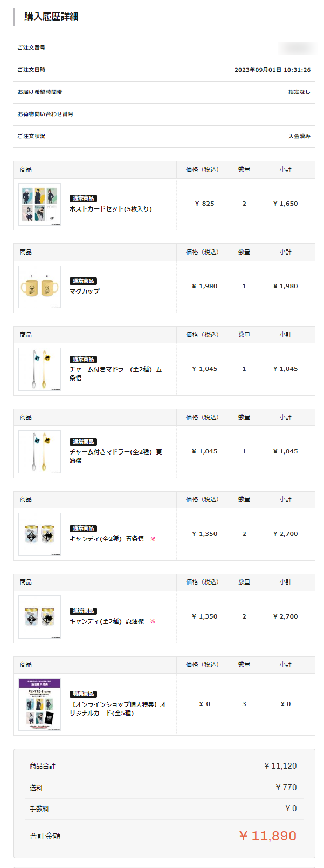
Task: Click the オンラインショップ購入特典 card name
Action: pyautogui.click(x=118, y=709)
